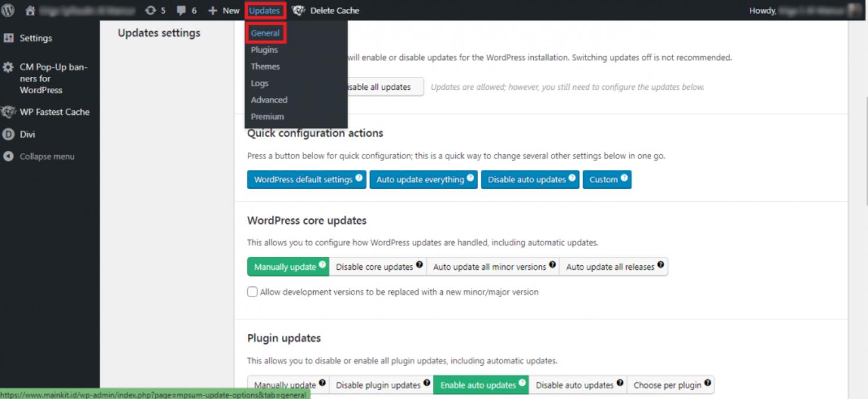The width and height of the screenshot is (868, 399).
Task: Open the Settings sidebar menu
Action: point(36,38)
